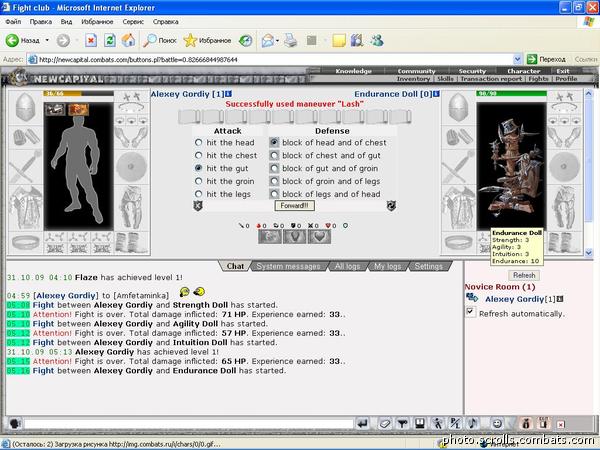600x450 pixels.
Task: Open browser Search (Поиск)
Action: [160, 40]
